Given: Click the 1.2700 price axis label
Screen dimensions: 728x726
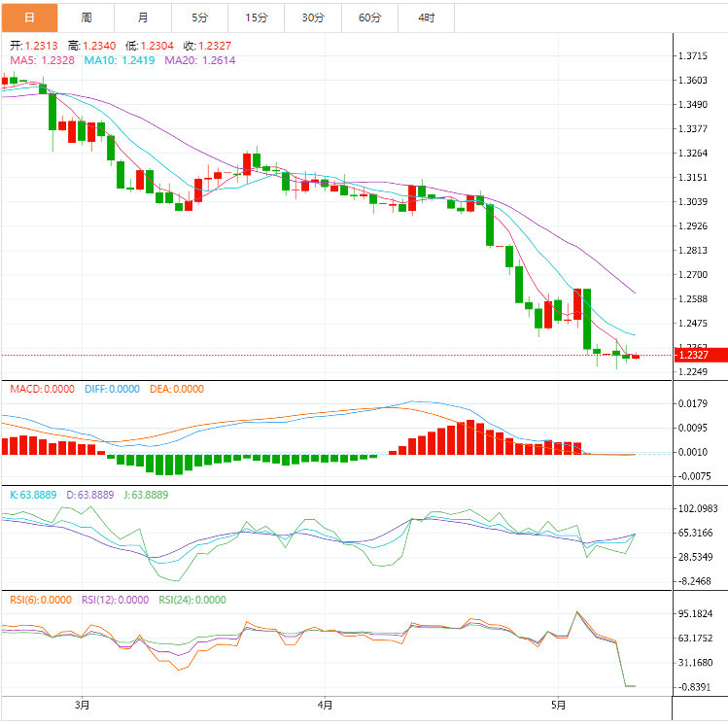Looking at the screenshot, I should [693, 274].
